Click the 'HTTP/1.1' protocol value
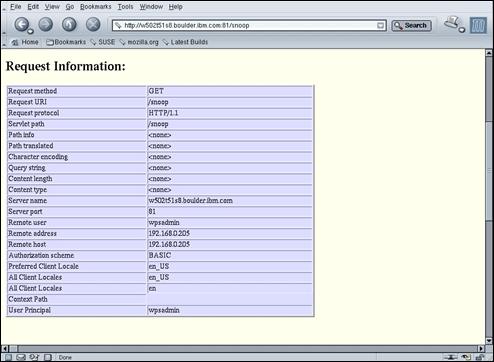This screenshot has height=362, width=494. coord(163,113)
